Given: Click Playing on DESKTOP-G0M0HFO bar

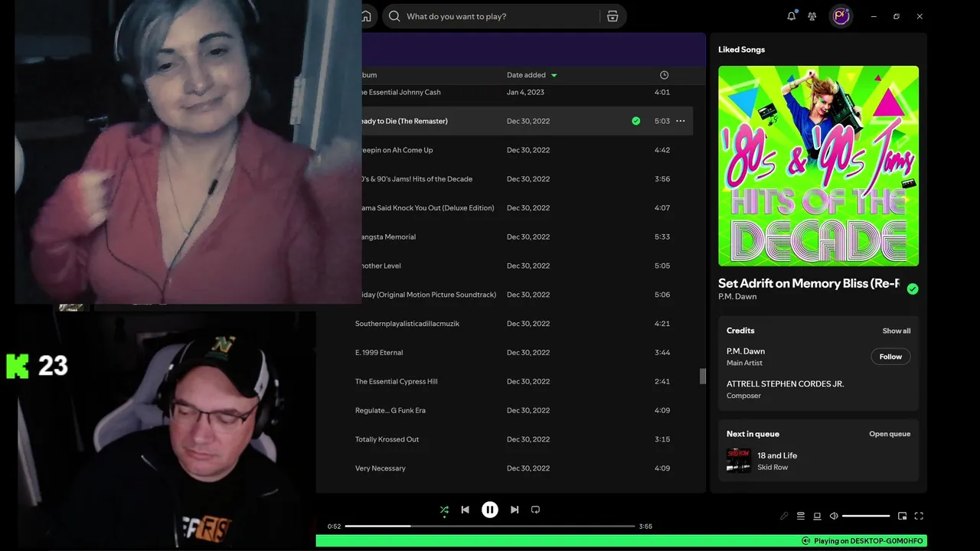Looking at the screenshot, I should [621, 541].
